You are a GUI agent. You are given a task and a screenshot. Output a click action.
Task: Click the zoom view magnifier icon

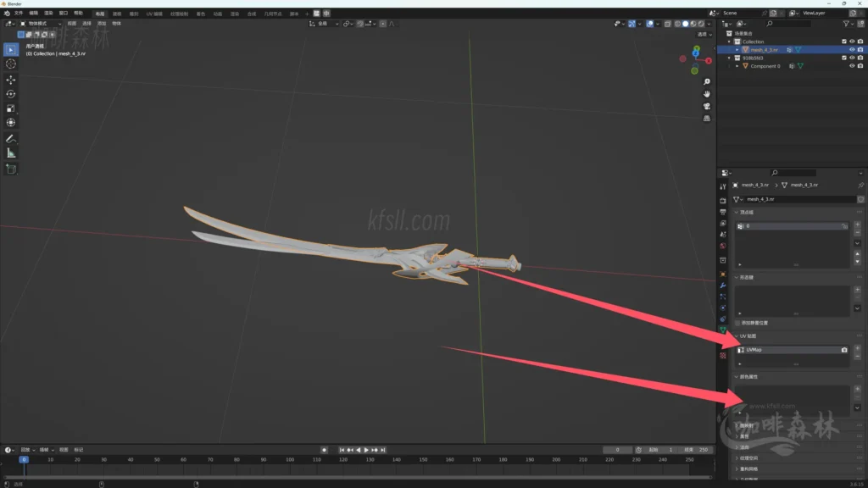pyautogui.click(x=707, y=82)
